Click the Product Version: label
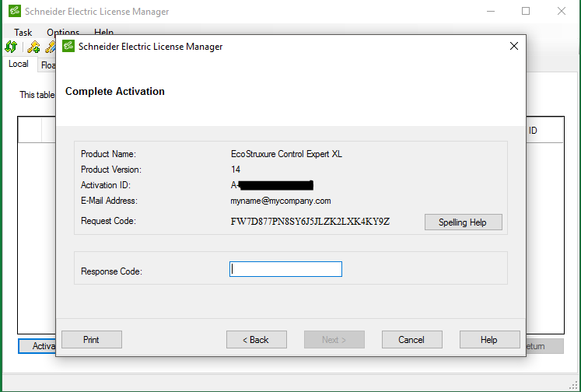Image resolution: width=581 pixels, height=392 pixels. point(111,170)
